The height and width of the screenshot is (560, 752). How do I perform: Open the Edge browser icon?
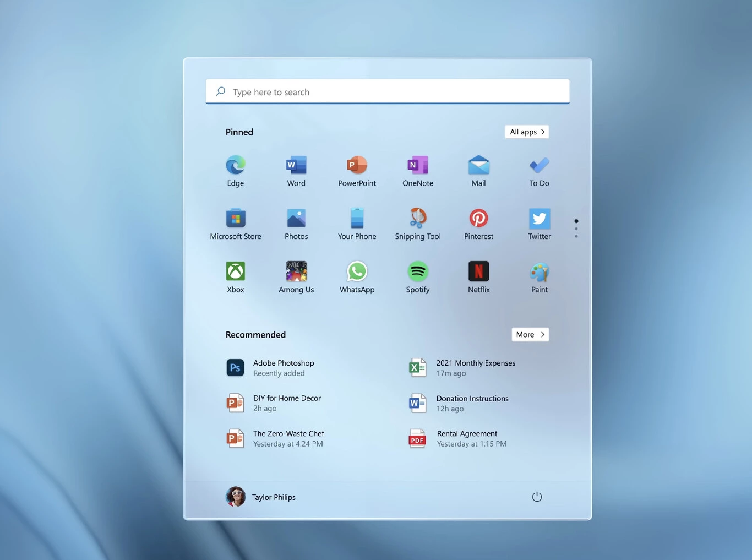point(236,165)
